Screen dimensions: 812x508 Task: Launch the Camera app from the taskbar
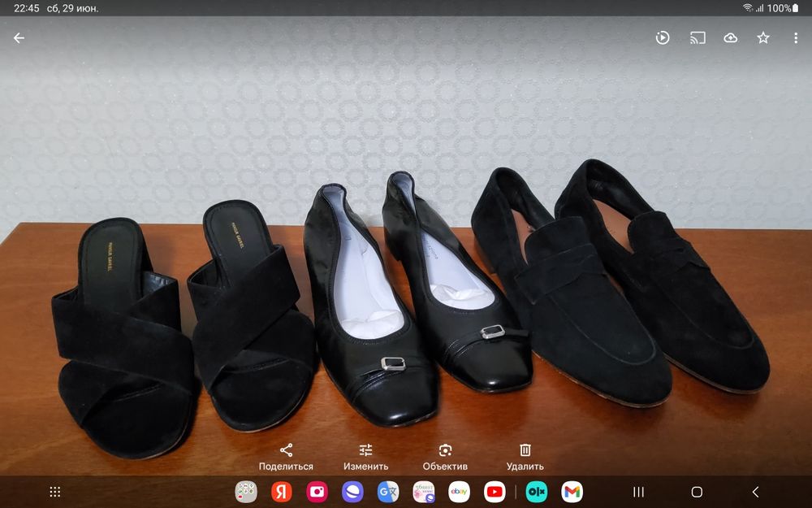[317, 492]
